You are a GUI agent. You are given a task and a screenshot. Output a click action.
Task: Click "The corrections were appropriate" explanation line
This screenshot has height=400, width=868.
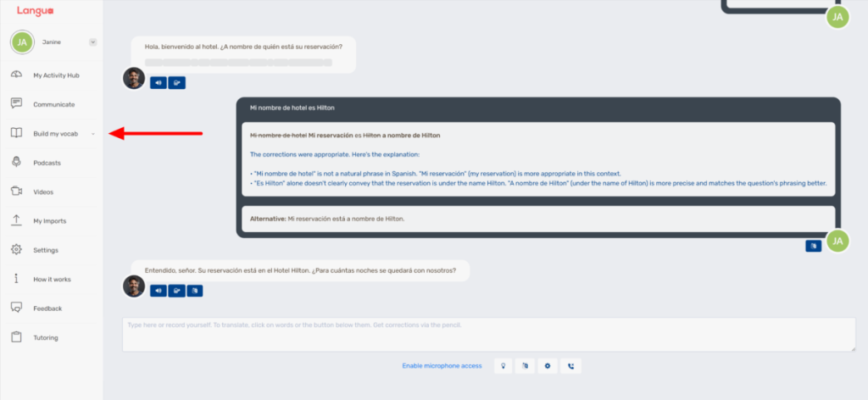[x=335, y=154]
